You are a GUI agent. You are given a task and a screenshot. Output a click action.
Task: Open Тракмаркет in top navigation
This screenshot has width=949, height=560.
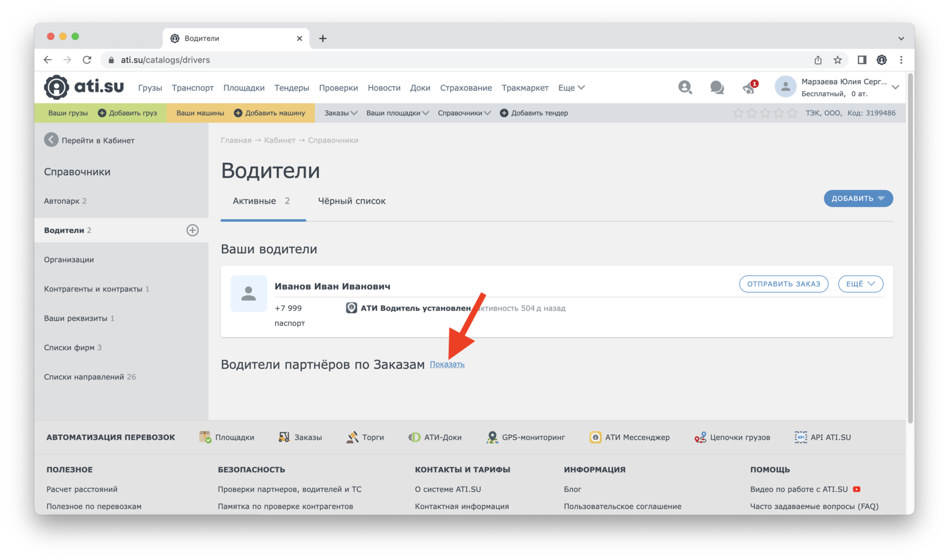[x=525, y=88]
